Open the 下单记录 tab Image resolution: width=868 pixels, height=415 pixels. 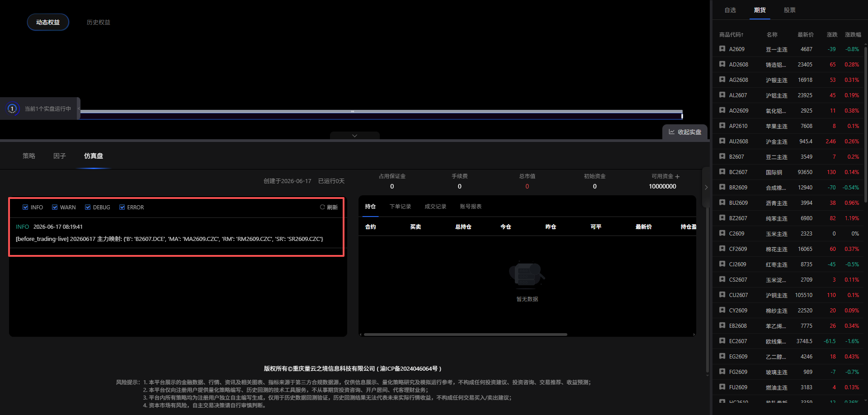[401, 207]
